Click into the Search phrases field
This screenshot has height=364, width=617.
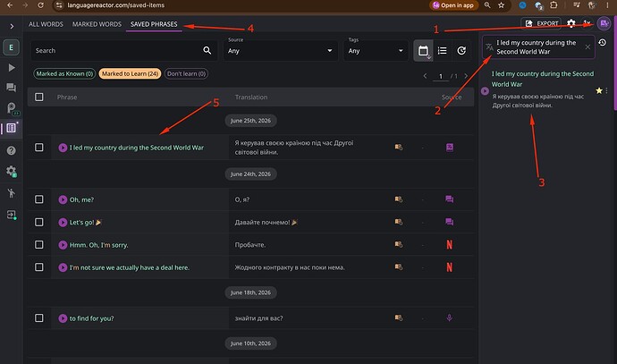pos(123,50)
